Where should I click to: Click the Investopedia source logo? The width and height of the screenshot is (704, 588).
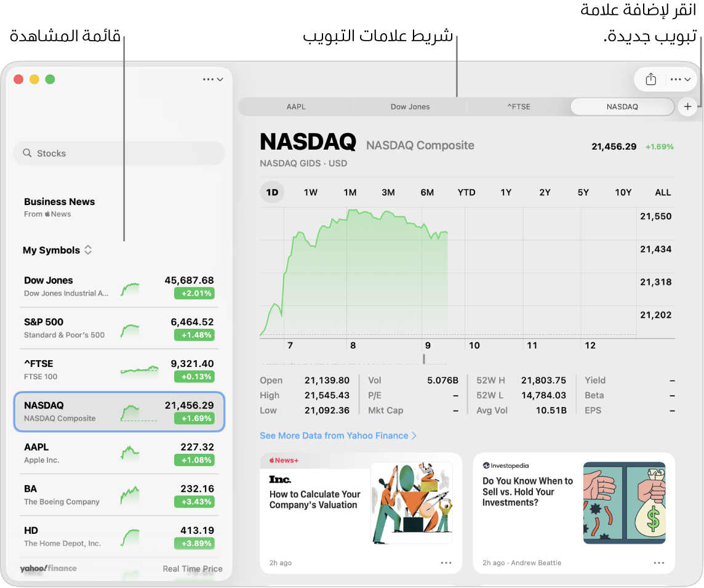point(506,466)
